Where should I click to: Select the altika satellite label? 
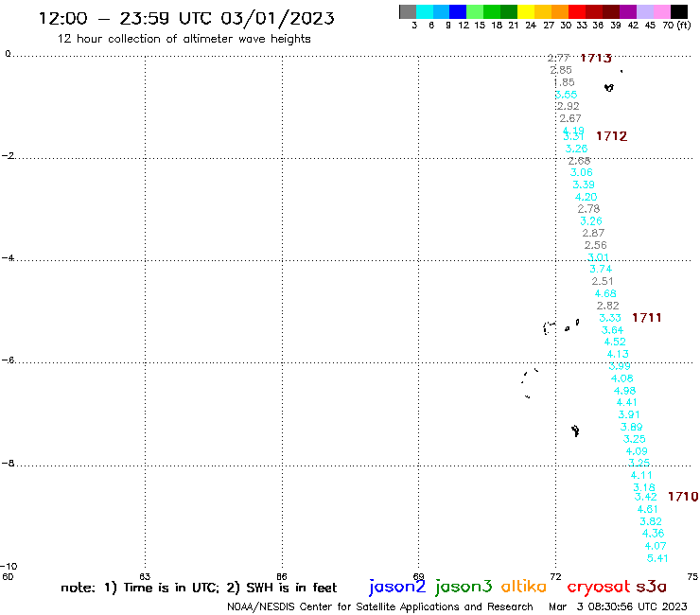coord(524,587)
